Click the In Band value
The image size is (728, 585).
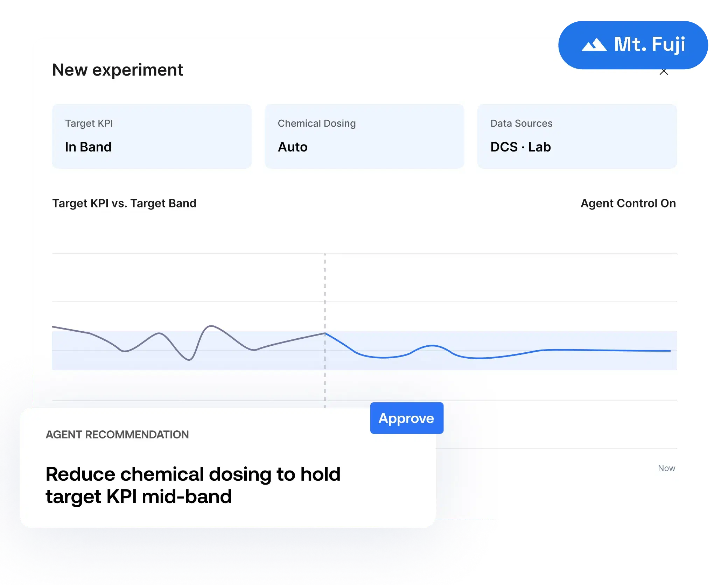coord(88,147)
